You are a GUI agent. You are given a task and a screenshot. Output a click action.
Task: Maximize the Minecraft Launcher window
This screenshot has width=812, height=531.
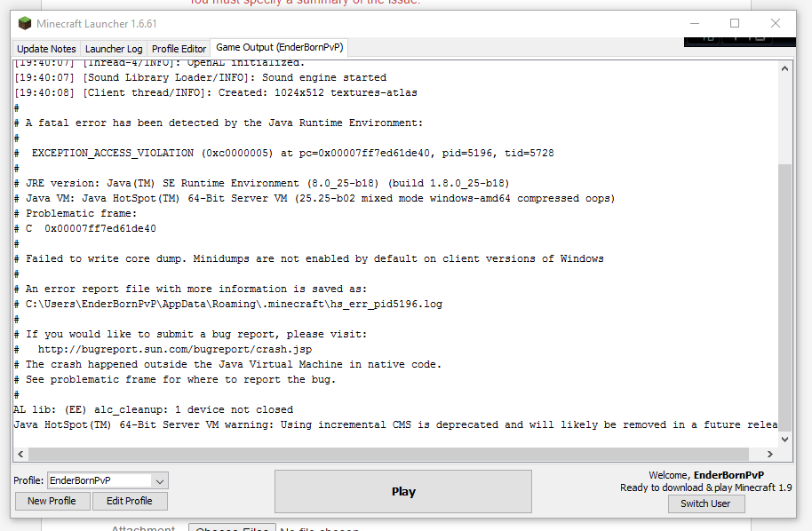pyautogui.click(x=735, y=23)
